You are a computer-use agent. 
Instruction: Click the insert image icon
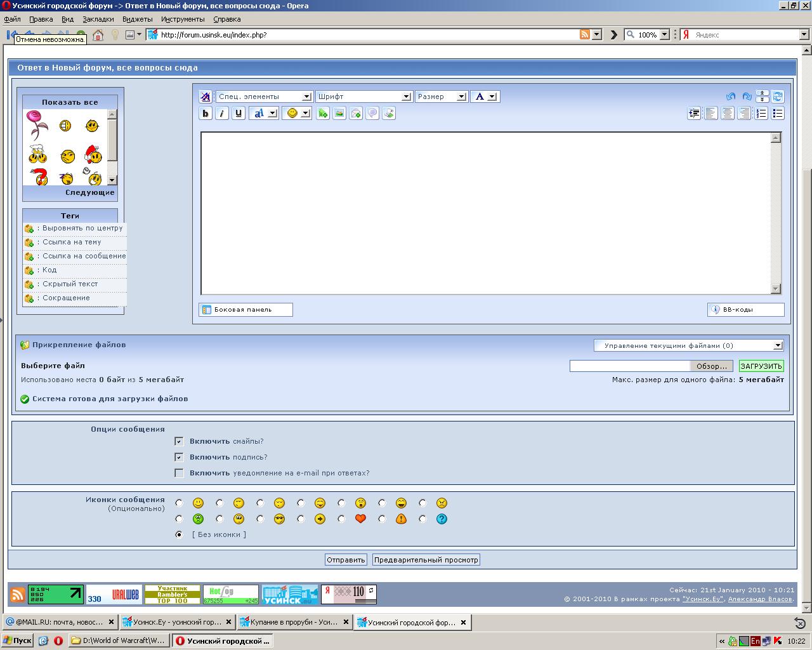[339, 114]
